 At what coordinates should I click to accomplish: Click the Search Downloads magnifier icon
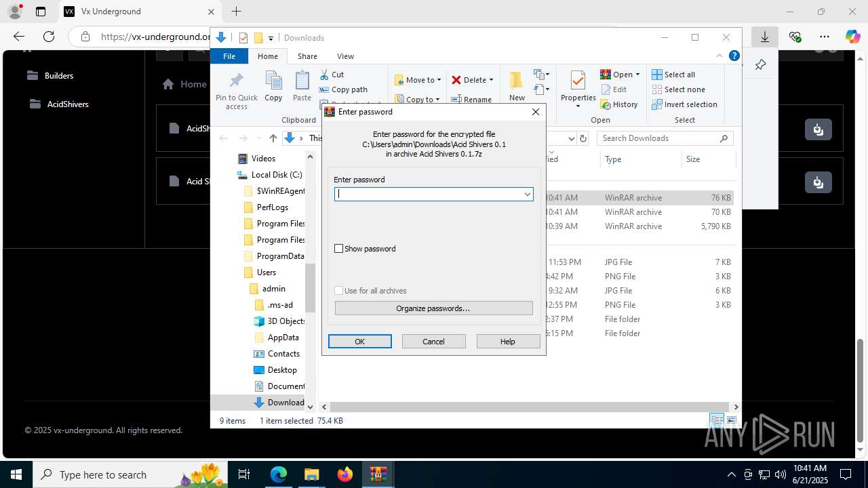click(x=724, y=138)
